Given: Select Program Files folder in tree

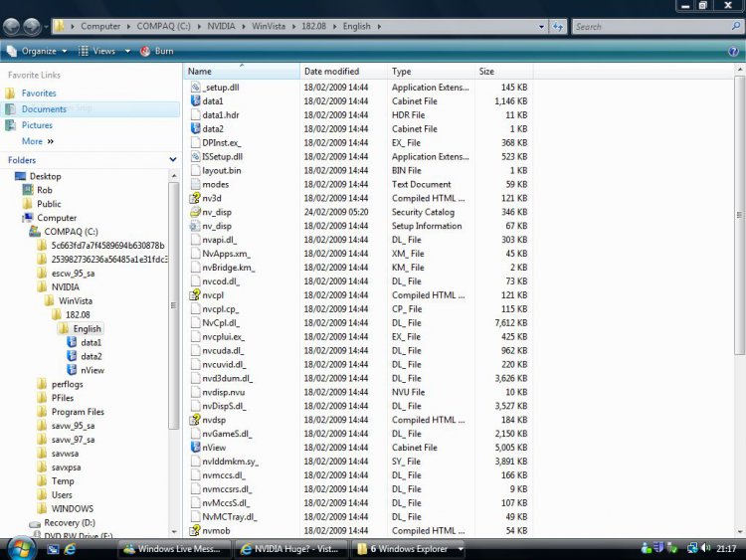Looking at the screenshot, I should [x=78, y=412].
